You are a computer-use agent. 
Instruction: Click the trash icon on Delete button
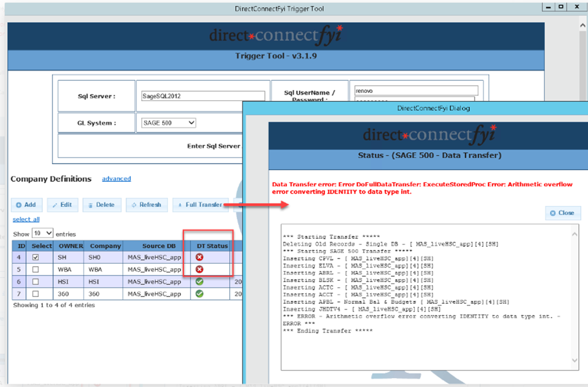(90, 205)
